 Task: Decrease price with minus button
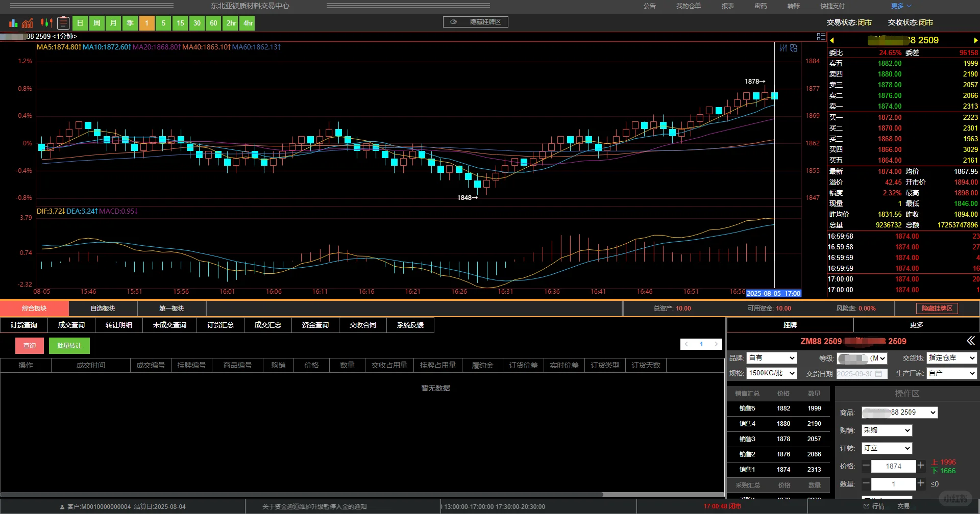[x=866, y=466]
